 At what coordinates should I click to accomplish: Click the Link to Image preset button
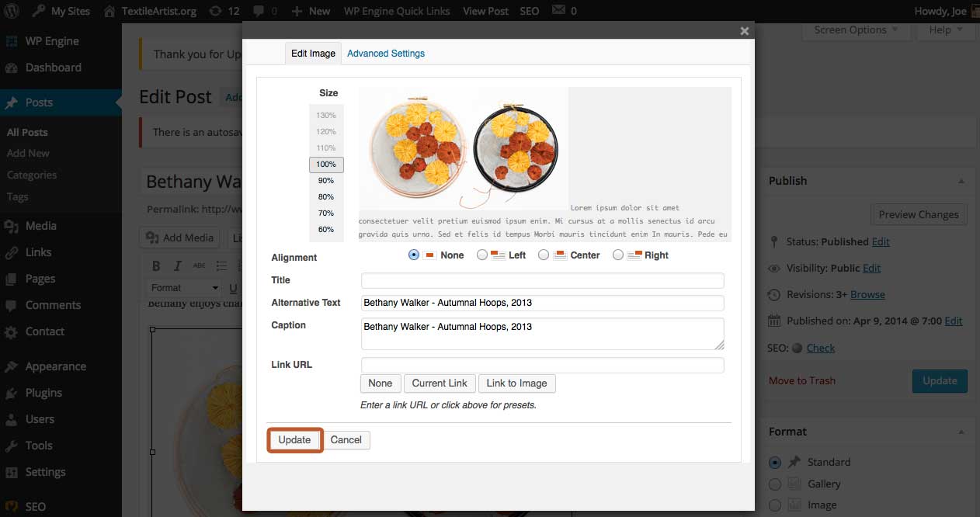(x=516, y=383)
